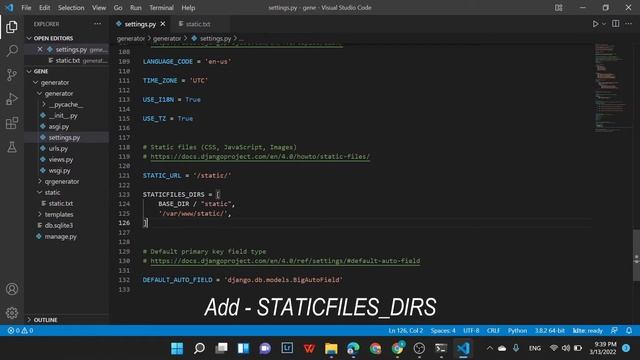This screenshot has width=640, height=360.
Task: Open editor More Actions ellipsis
Action: pos(629,24)
